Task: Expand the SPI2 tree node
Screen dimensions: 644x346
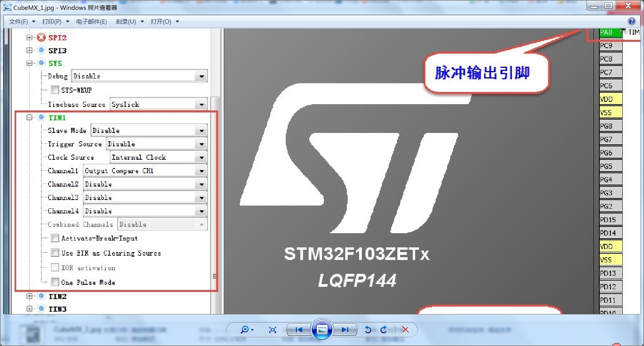Action: [29, 37]
